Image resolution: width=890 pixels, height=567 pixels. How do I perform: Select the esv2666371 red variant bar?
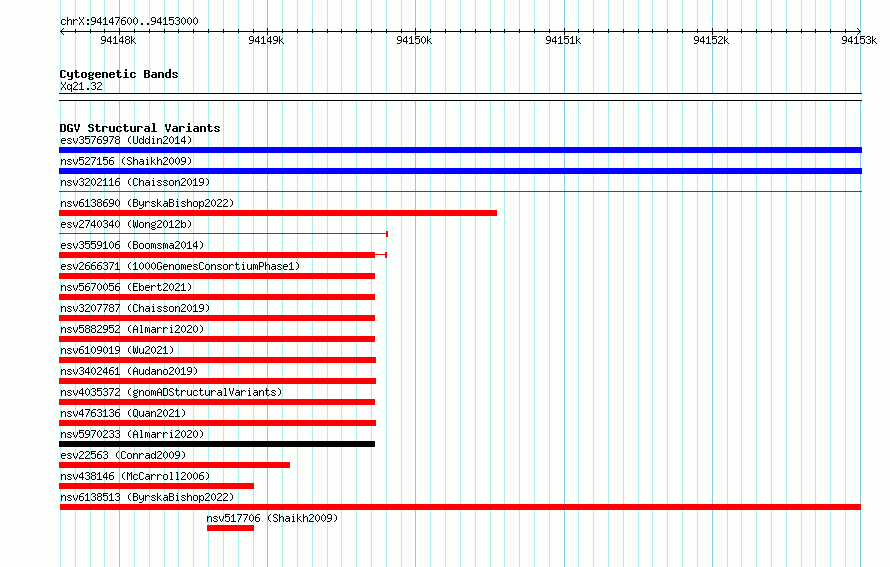click(217, 276)
